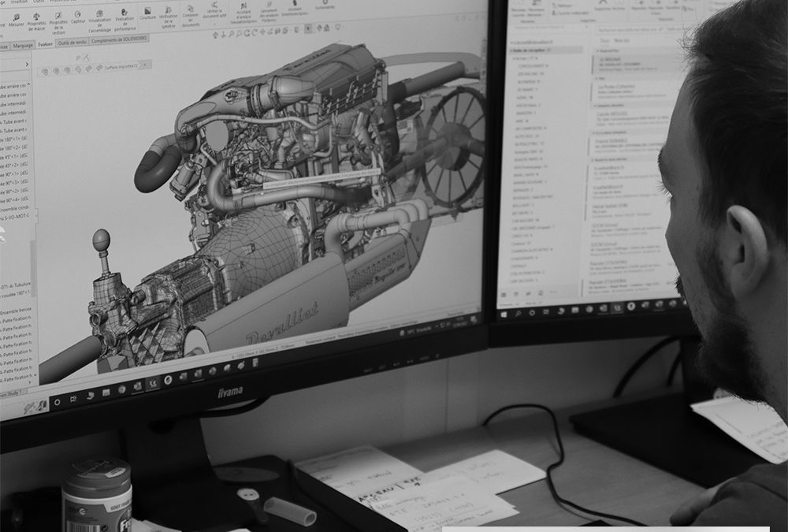
Task: Click feature tree scroll down arrow
Action: [x=35, y=376]
